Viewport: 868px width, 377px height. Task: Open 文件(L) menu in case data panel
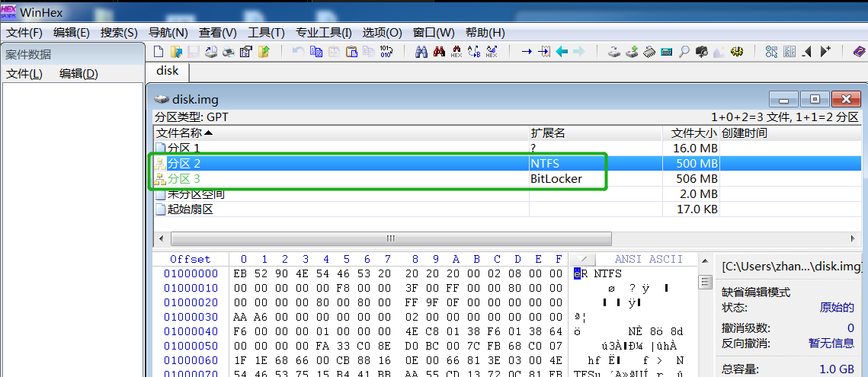[24, 74]
